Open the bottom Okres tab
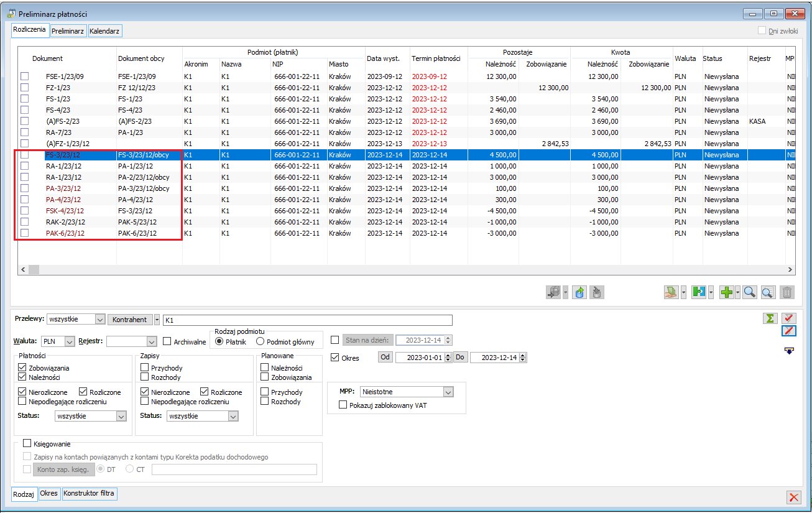 point(49,494)
